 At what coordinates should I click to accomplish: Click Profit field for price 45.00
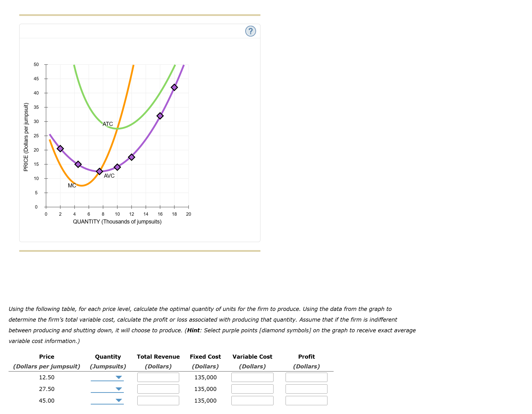coord(307,400)
